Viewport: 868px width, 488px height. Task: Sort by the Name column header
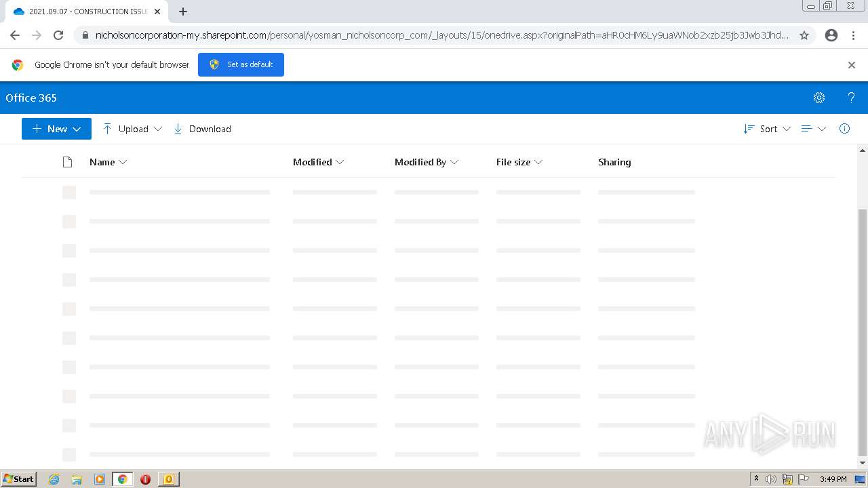click(108, 162)
